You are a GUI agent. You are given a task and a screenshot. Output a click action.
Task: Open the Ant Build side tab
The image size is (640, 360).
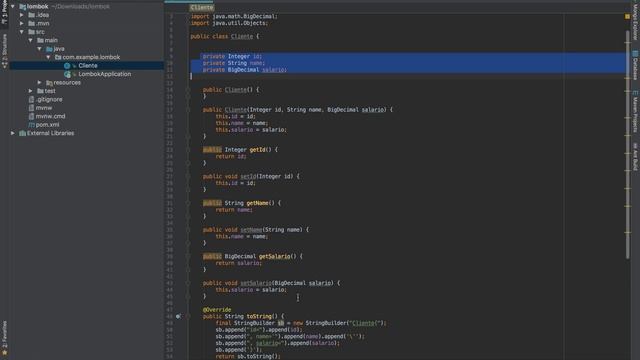click(x=635, y=157)
